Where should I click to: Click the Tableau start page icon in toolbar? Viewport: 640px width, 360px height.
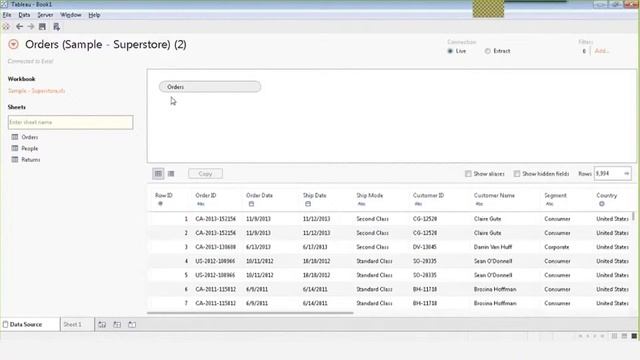coord(6,27)
